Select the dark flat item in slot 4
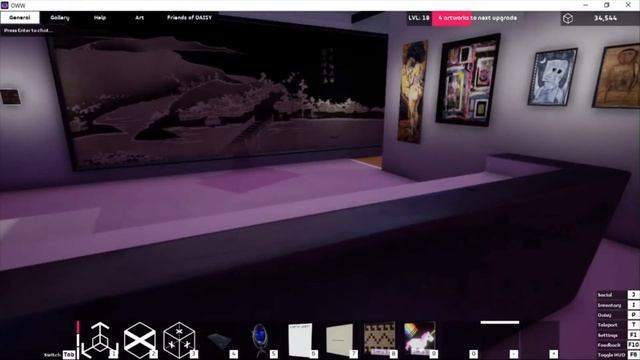The width and height of the screenshot is (640, 360). 220,340
